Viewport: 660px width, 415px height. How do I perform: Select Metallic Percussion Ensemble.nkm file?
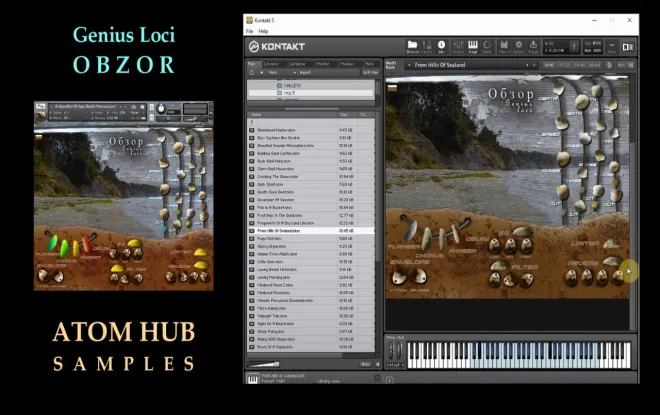(x=310, y=301)
